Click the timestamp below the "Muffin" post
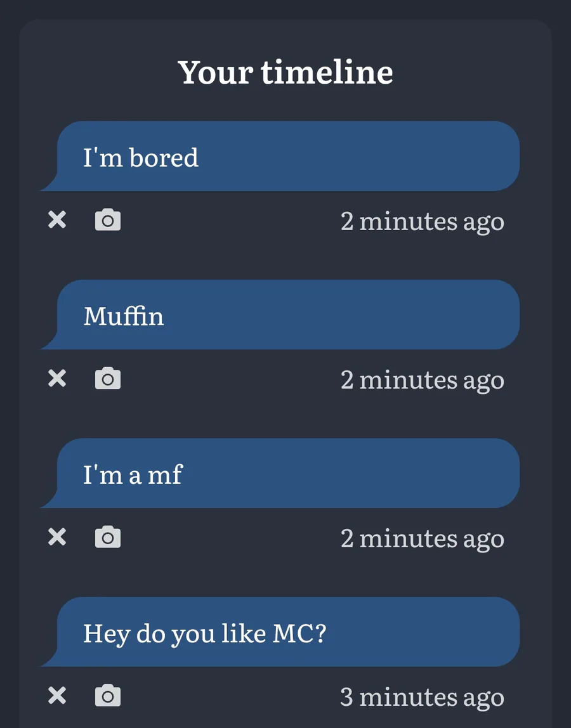 423,380
